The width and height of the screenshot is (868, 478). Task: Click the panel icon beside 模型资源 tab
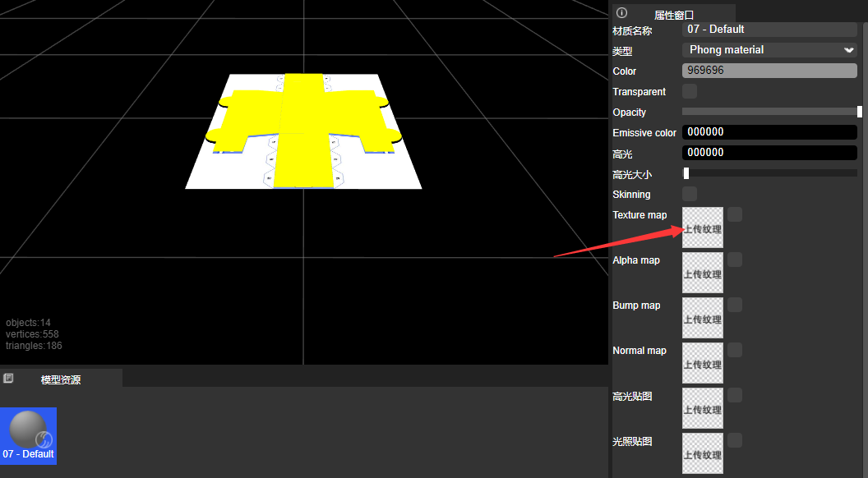point(8,379)
